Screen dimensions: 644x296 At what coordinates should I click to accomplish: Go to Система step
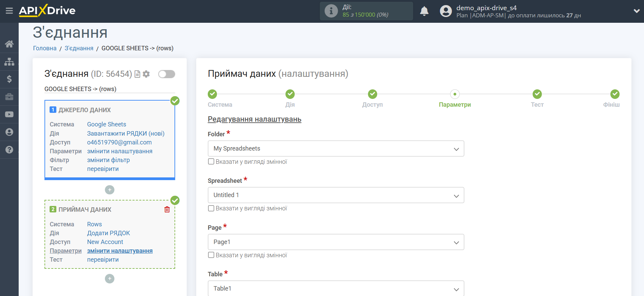click(x=213, y=94)
